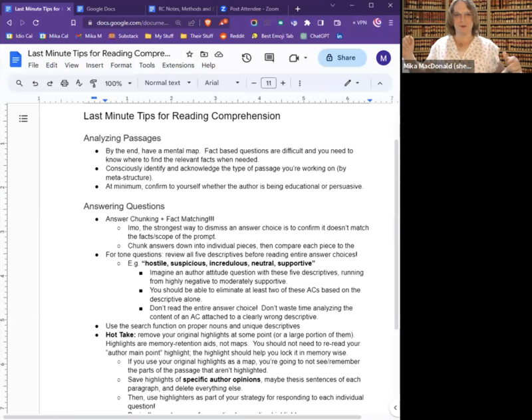Open the Insert menu
The height and width of the screenshot is (420, 532).
click(94, 65)
